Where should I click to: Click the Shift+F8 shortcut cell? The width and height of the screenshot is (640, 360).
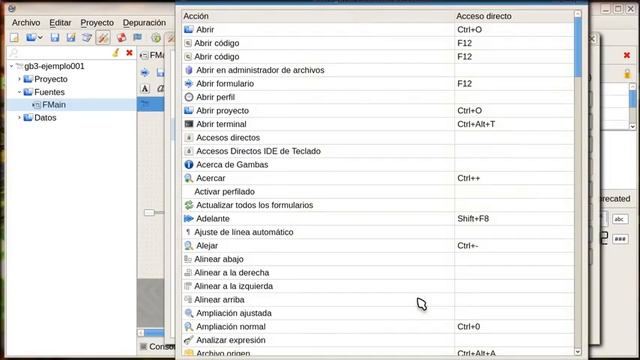(514, 218)
